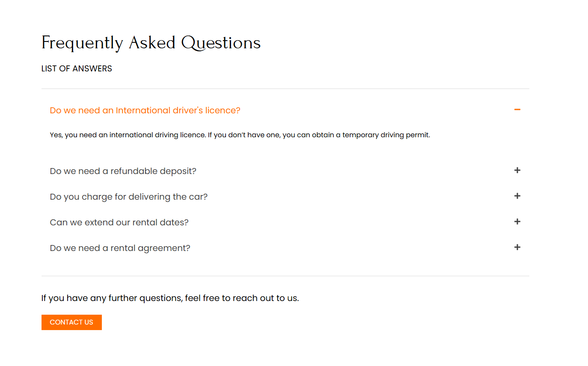Expand 'Do we need a refundable deposit?'
The width and height of the screenshot is (588, 366).
pyautogui.click(x=123, y=171)
